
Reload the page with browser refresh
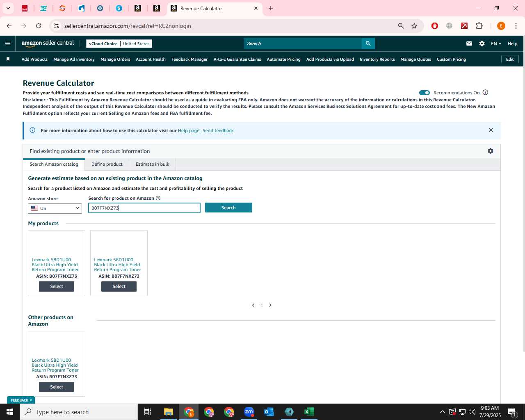[39, 26]
